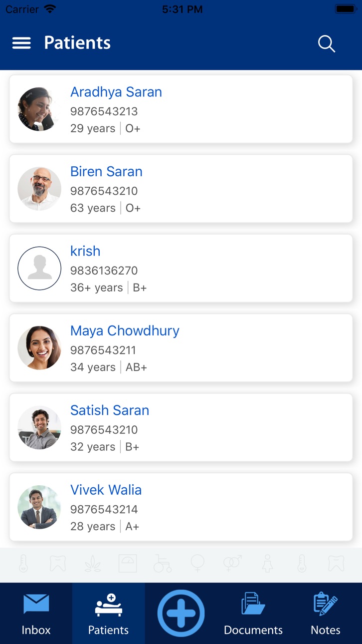
Task: Open the Notes clipboard tab
Action: (326, 614)
